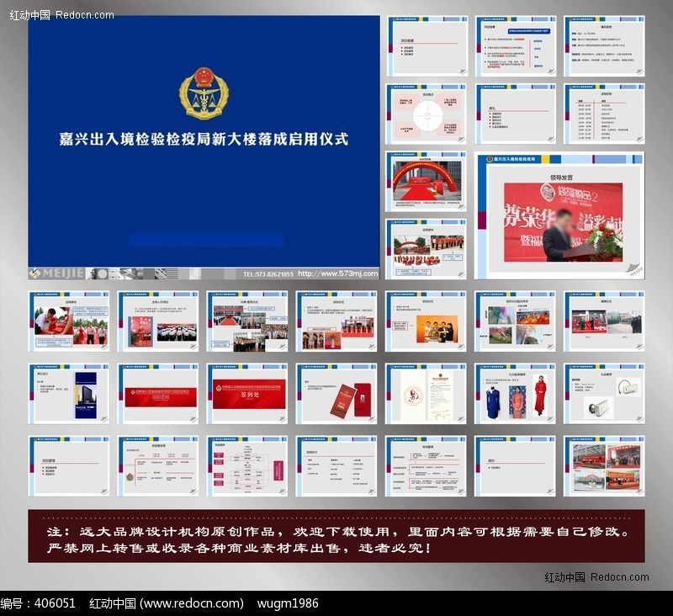Click the warning line 严禁网上转售或收录各种商业素材库出售
673x616 pixels.
238,548
